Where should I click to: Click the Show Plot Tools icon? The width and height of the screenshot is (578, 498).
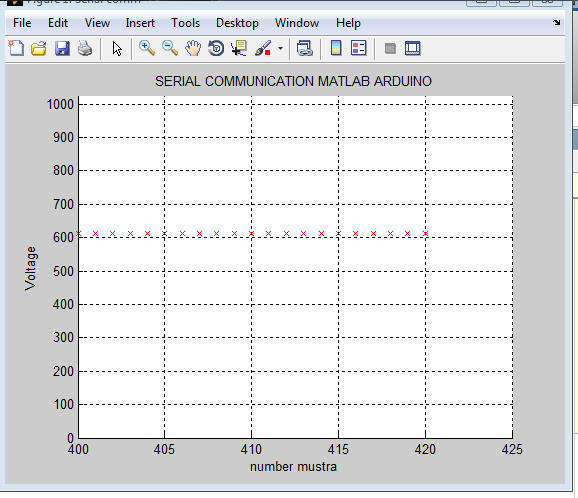pos(412,48)
